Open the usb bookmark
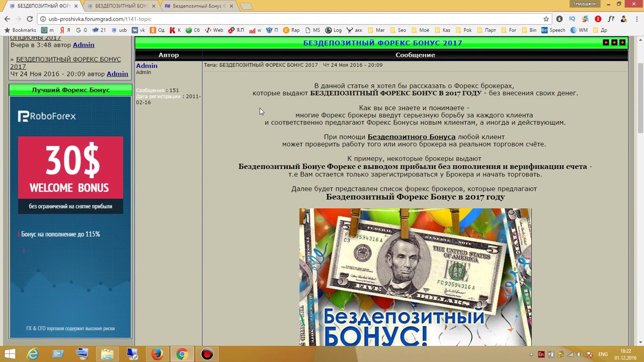Viewport: 644px width, 362px height. click(x=119, y=30)
